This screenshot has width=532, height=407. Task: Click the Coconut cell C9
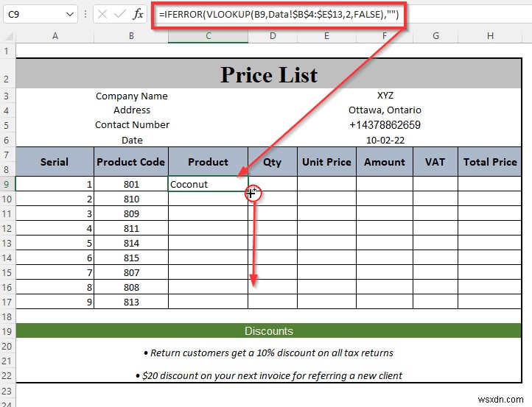click(208, 184)
